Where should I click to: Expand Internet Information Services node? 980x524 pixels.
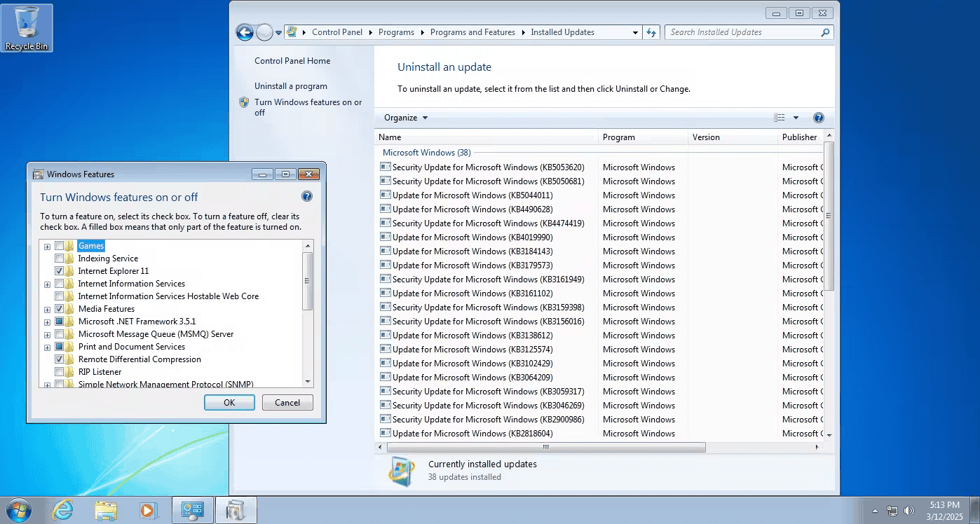[47, 284]
